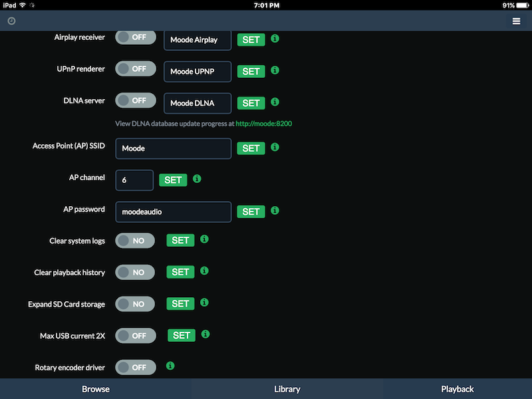Viewport: 532px width, 399px height.
Task: Toggle DLNA server switch
Action: coord(136,100)
